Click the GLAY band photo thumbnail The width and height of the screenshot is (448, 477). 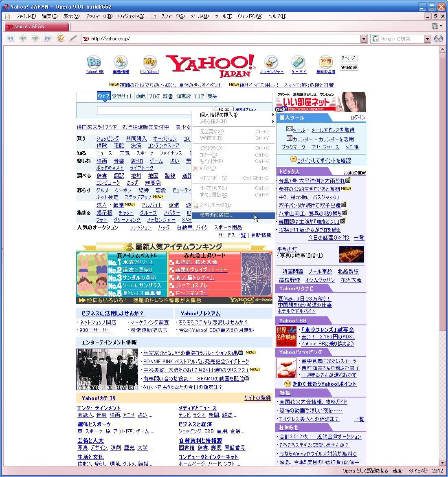(107, 369)
